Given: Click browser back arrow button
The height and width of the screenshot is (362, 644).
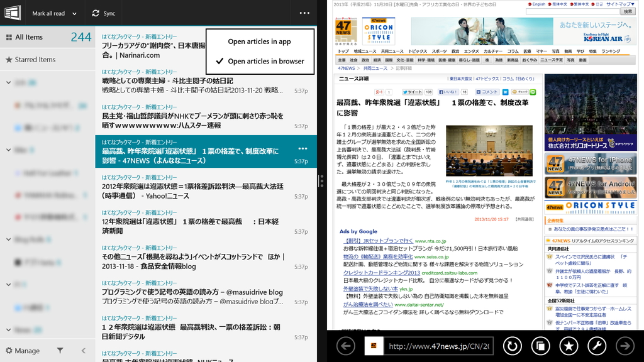Looking at the screenshot, I should coord(346,346).
